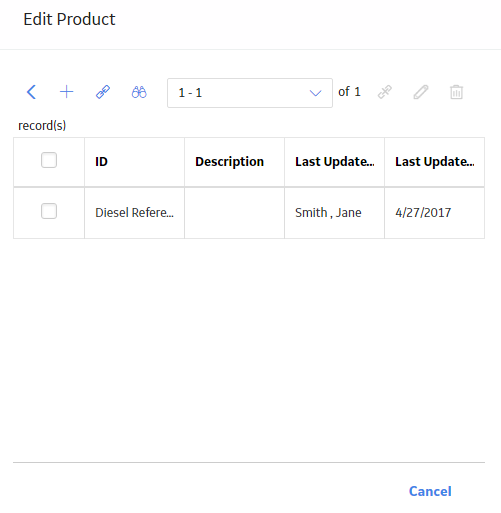Click the dropdown chevron arrow
The image size is (501, 513).
(315, 93)
